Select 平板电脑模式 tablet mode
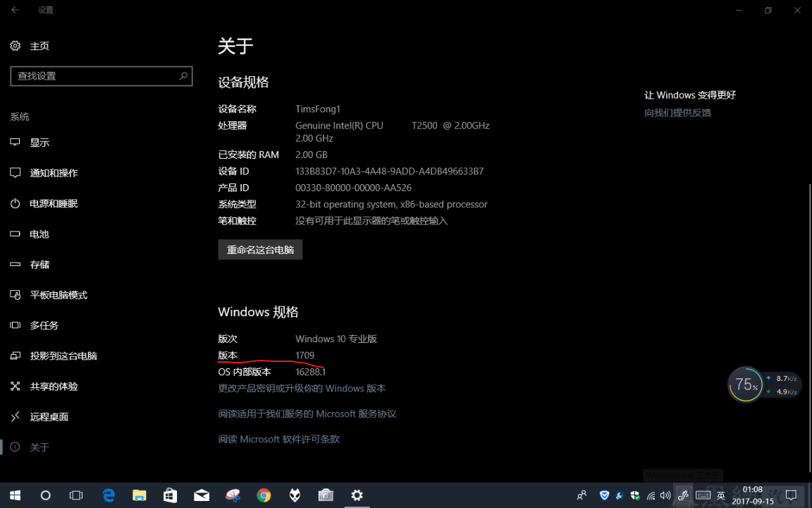Image resolution: width=812 pixels, height=508 pixels. pos(59,295)
